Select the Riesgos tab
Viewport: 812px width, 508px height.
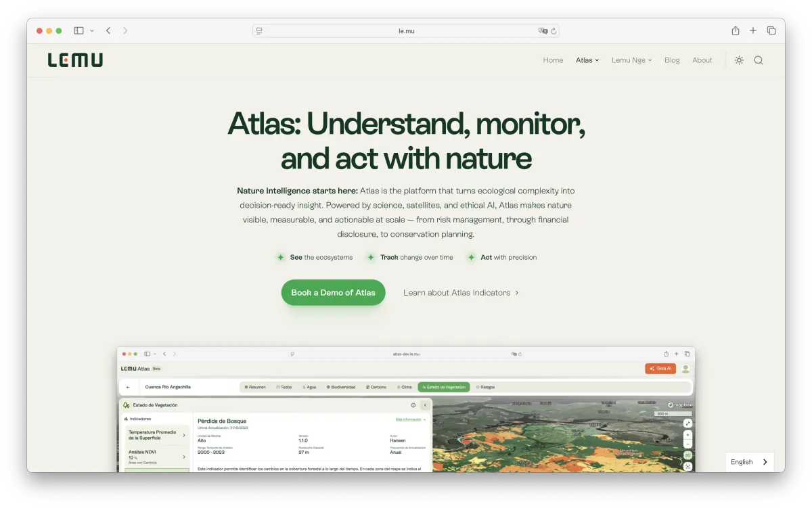[486, 387]
